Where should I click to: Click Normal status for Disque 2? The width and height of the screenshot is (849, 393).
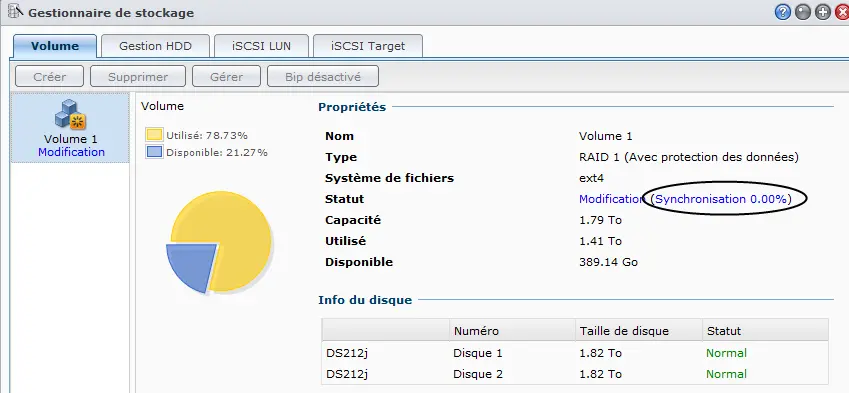click(726, 374)
